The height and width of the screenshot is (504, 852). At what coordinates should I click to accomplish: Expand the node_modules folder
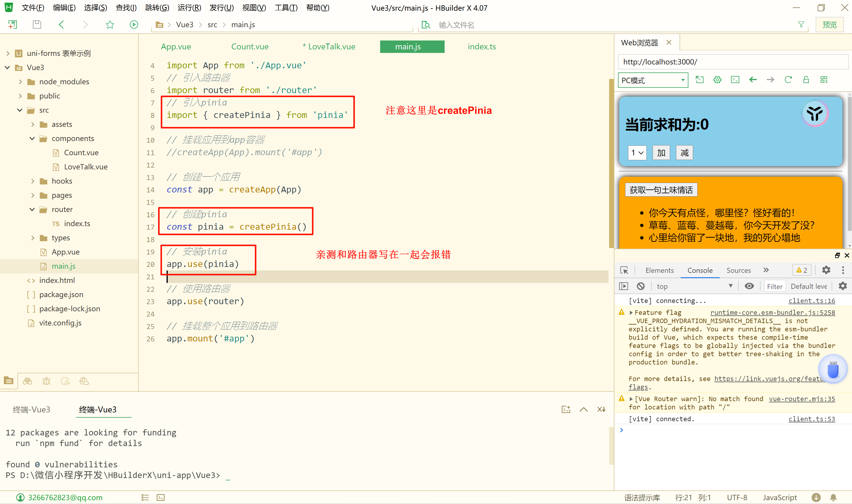(20, 82)
